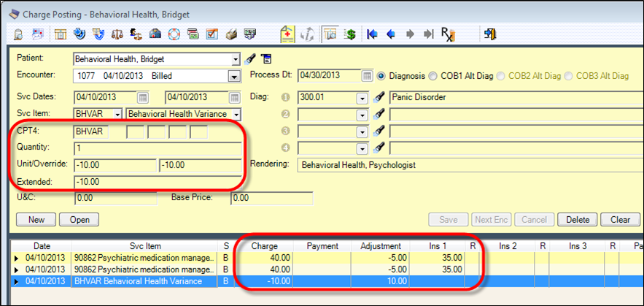This screenshot has width=644, height=306.
Task: Expand the fourth diagnosis code dropdown
Action: pyautogui.click(x=362, y=148)
